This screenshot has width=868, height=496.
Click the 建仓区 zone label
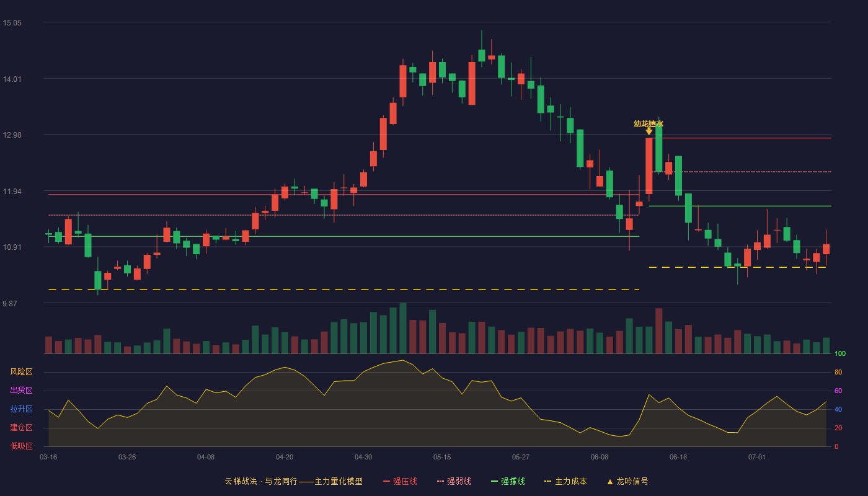tap(21, 428)
